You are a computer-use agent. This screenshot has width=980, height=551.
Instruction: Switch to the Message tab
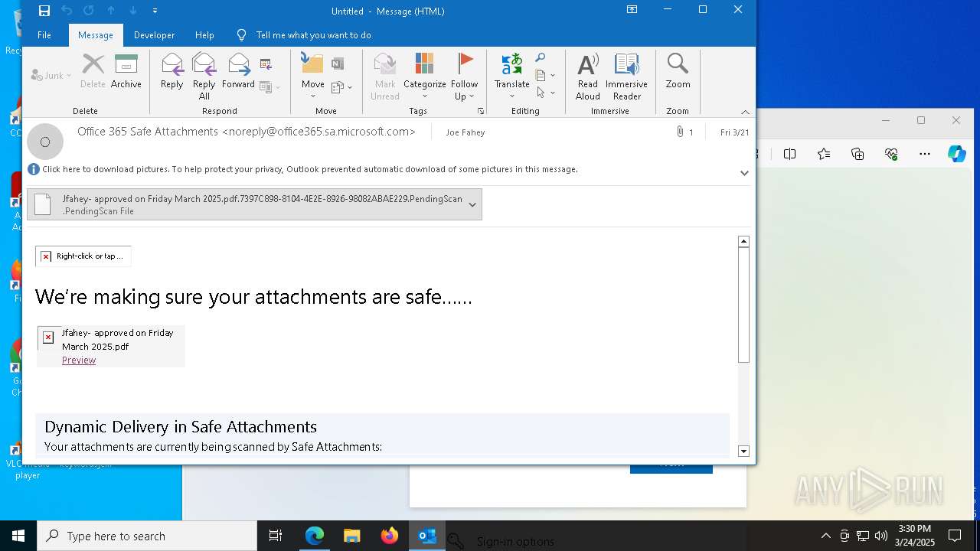96,35
